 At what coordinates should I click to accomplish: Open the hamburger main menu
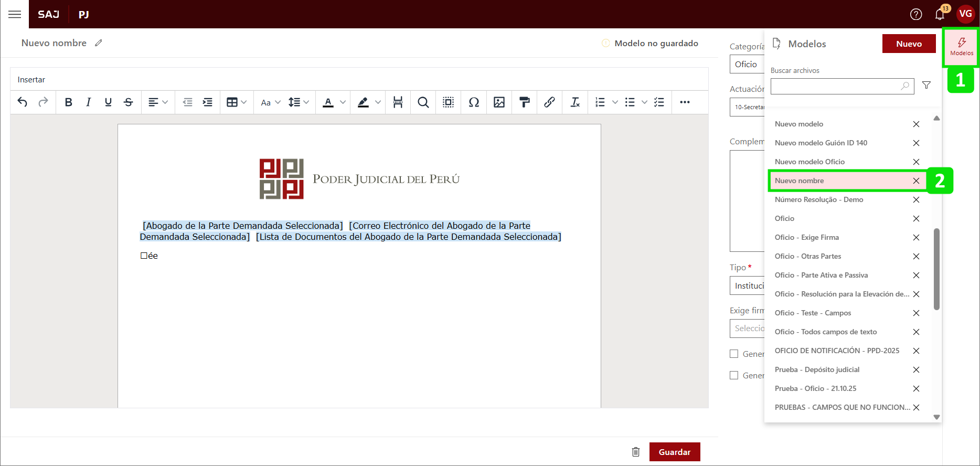pos(15,14)
